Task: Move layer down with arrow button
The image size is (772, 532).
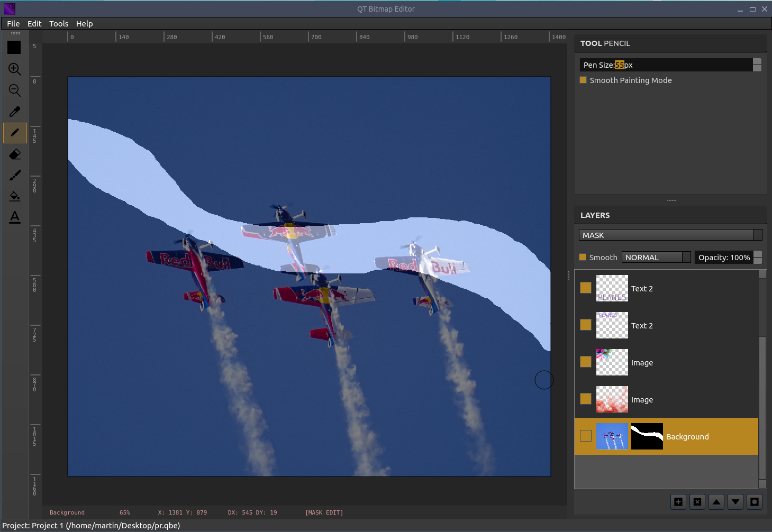Action: tap(735, 502)
